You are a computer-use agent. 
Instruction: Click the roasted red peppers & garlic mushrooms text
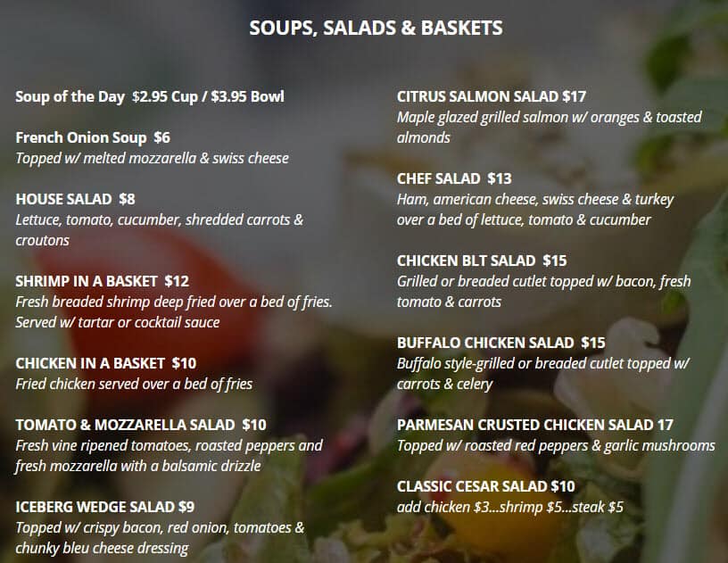[x=556, y=445]
